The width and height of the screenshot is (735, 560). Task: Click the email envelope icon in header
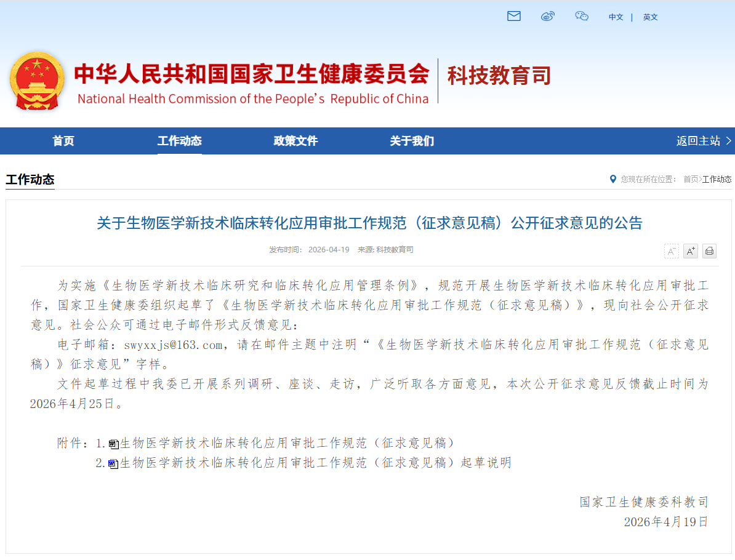click(514, 17)
